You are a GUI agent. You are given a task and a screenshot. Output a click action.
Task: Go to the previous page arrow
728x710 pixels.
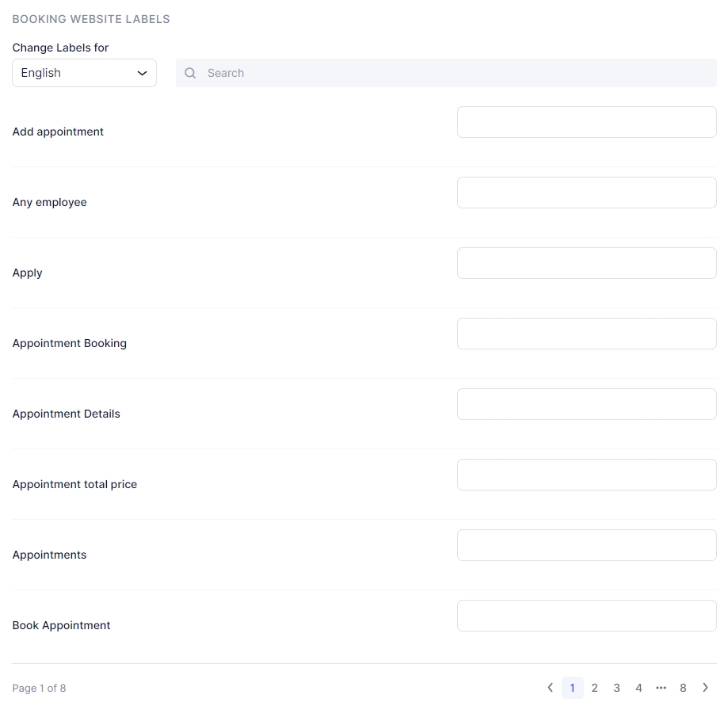pyautogui.click(x=551, y=688)
